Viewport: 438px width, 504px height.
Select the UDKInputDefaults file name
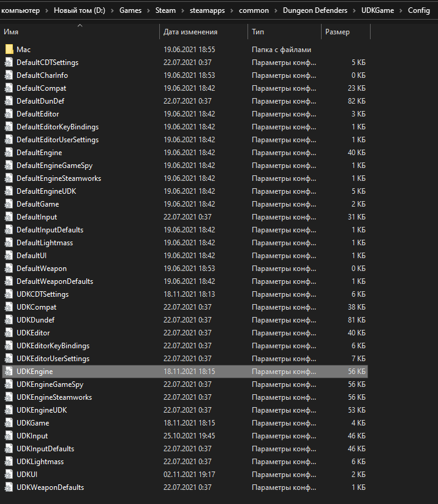(x=45, y=448)
